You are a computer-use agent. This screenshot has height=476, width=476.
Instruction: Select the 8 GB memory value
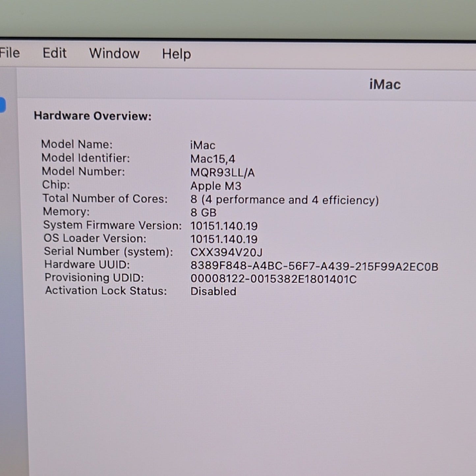click(203, 212)
